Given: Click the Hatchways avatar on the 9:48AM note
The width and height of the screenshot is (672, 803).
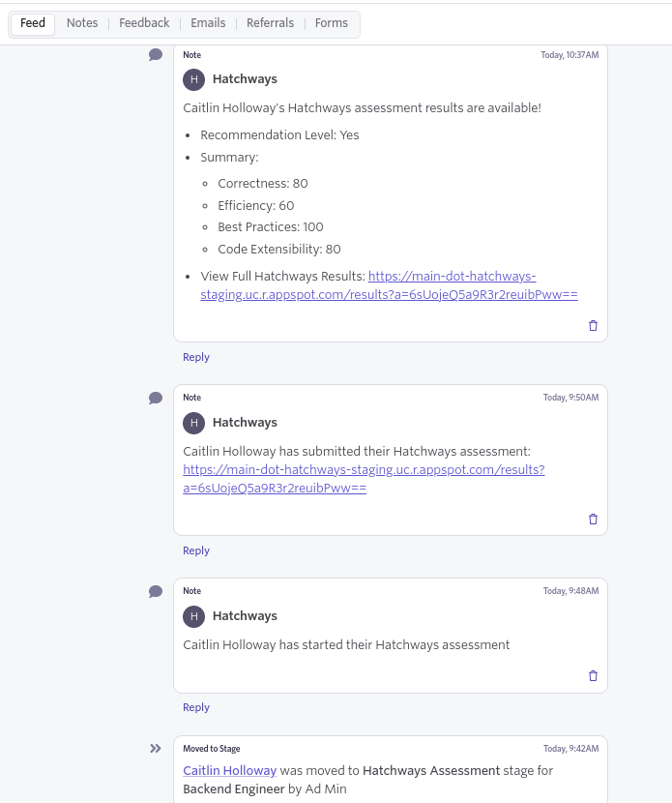Looking at the screenshot, I should point(193,616).
